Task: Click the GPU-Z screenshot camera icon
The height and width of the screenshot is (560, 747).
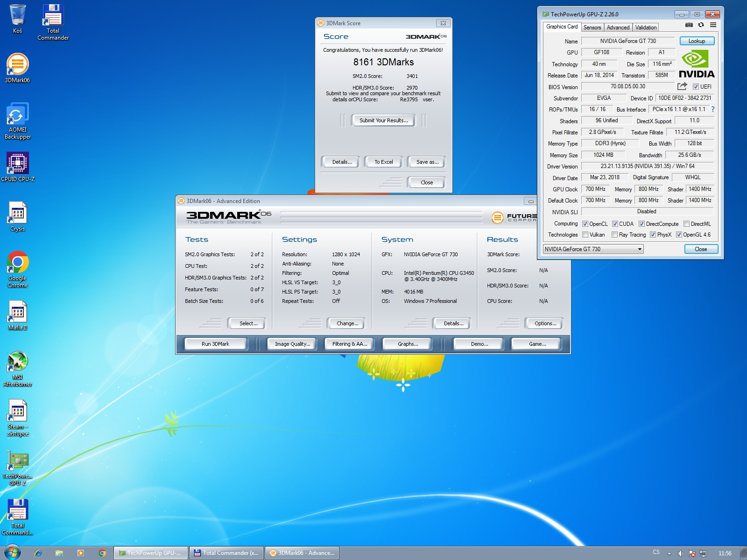Action: pos(689,25)
